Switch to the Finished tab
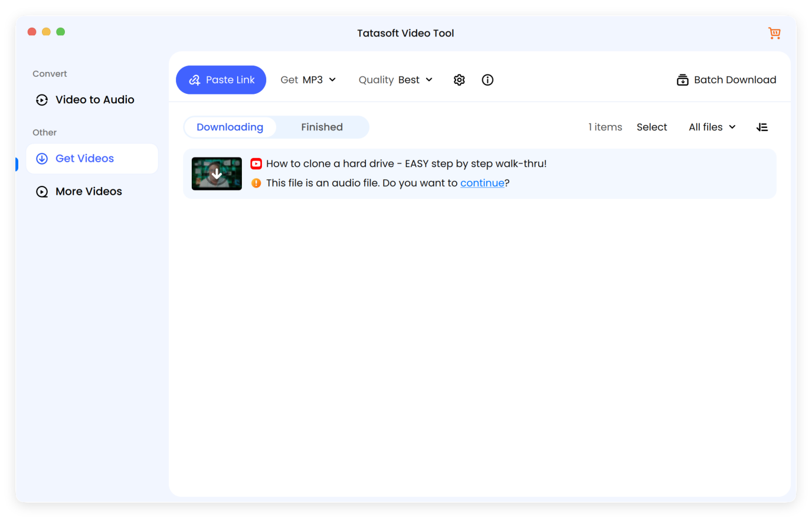Image resolution: width=812 pixels, height=518 pixels. click(322, 127)
